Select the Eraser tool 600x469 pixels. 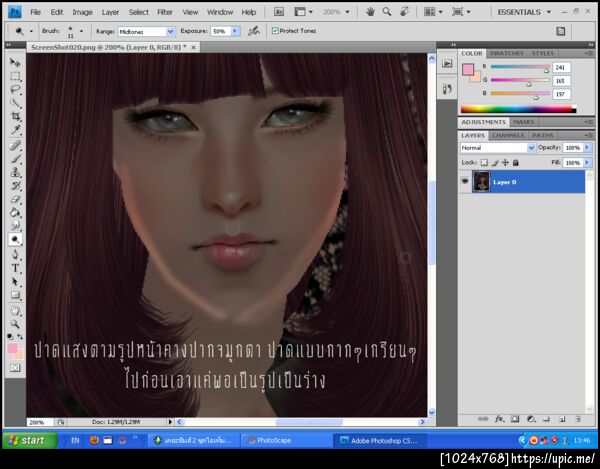[x=15, y=199]
